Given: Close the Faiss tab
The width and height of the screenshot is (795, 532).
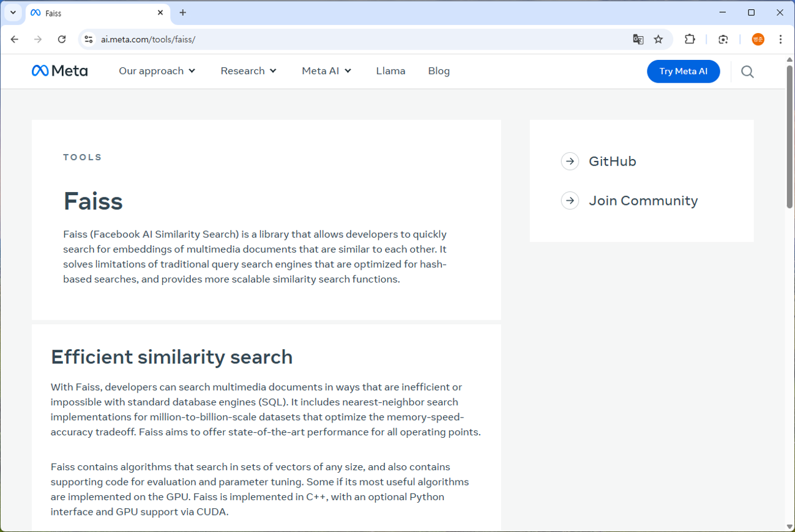Looking at the screenshot, I should pos(160,13).
